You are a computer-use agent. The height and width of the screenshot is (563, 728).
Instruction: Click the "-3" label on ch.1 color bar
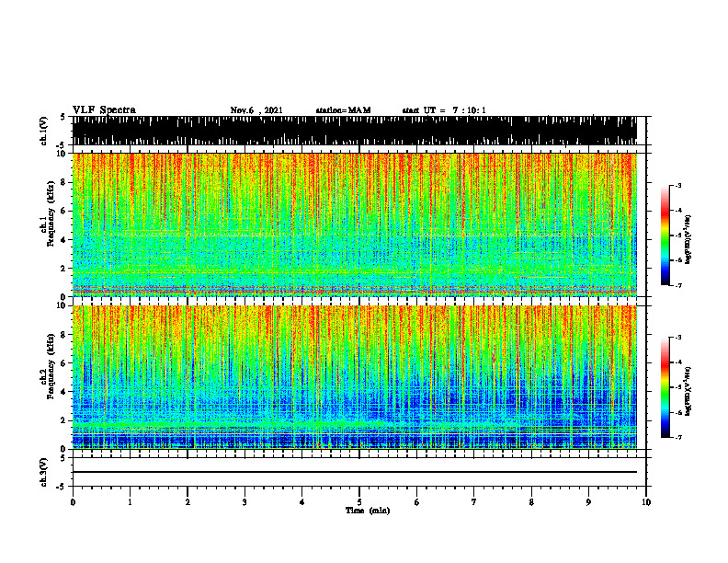coord(677,185)
